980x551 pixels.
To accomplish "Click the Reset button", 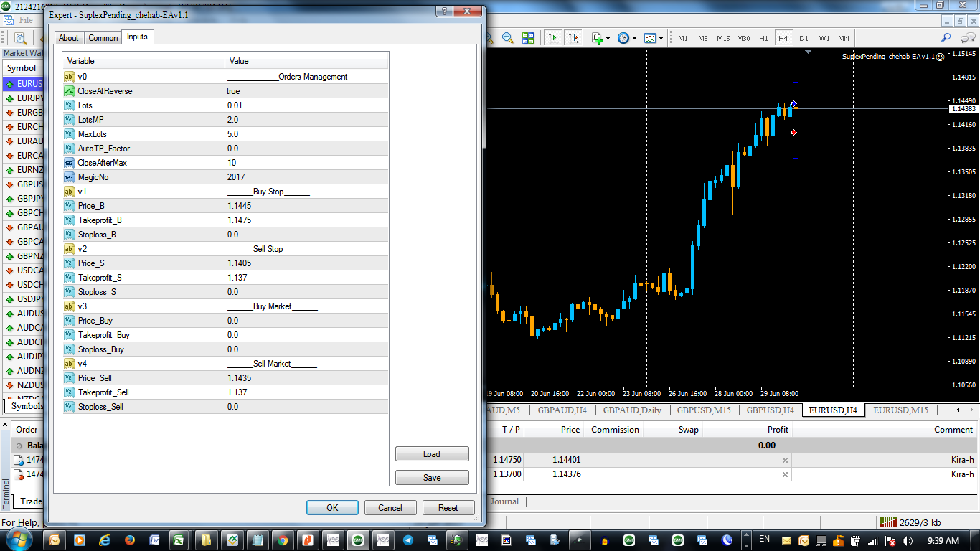I will [448, 508].
